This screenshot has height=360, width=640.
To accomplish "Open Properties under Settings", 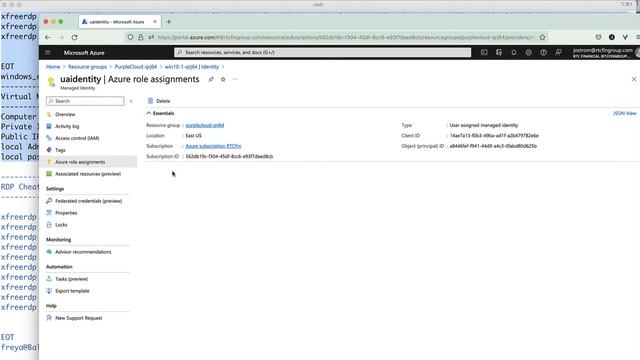I will 66,213.
